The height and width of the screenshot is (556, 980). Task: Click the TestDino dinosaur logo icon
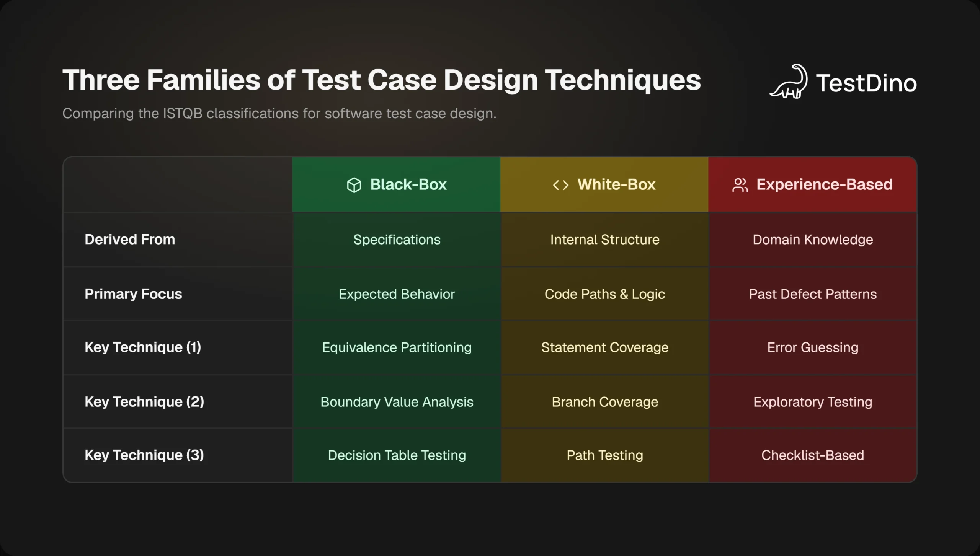click(x=789, y=81)
